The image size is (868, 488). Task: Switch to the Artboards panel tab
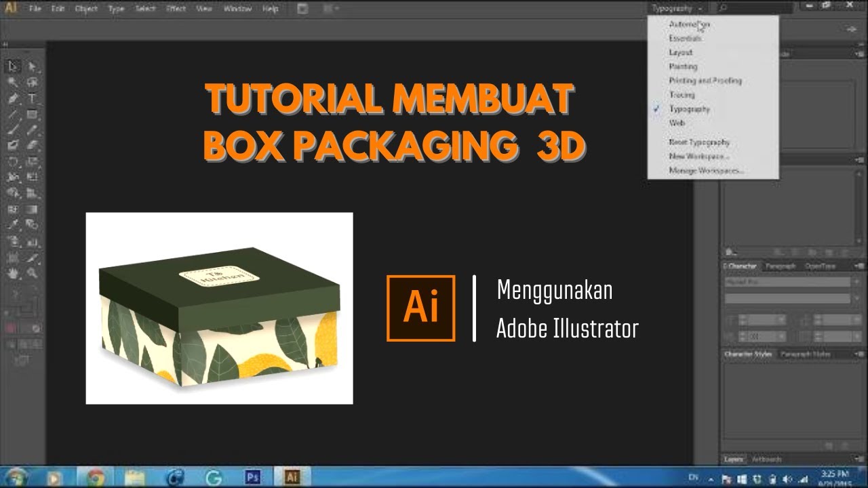tap(766, 460)
